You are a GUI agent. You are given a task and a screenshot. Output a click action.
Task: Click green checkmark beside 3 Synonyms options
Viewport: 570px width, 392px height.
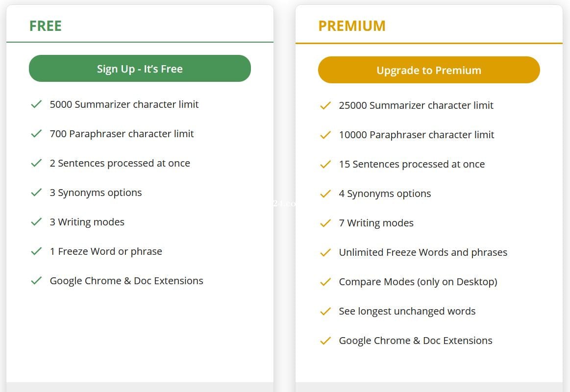click(36, 193)
